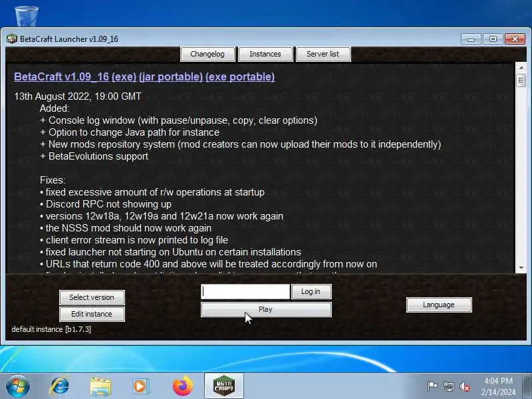The width and height of the screenshot is (532, 399).
Task: Click the network status tray icon
Action: pyautogui.click(x=448, y=386)
